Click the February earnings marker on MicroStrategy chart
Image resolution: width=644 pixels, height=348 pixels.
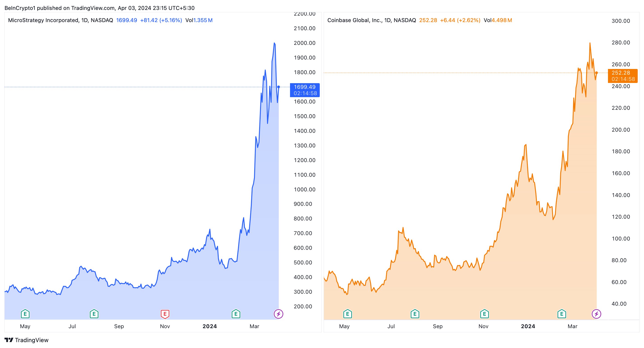(x=236, y=314)
